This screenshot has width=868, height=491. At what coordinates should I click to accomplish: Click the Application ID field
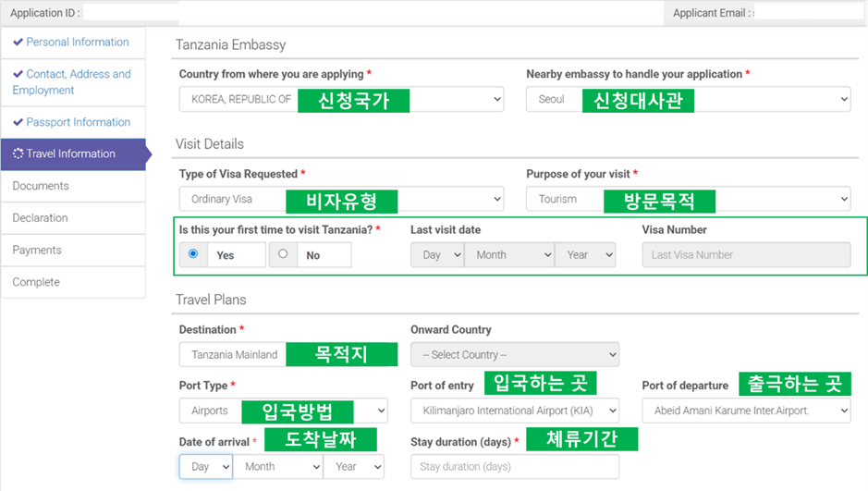click(x=130, y=13)
